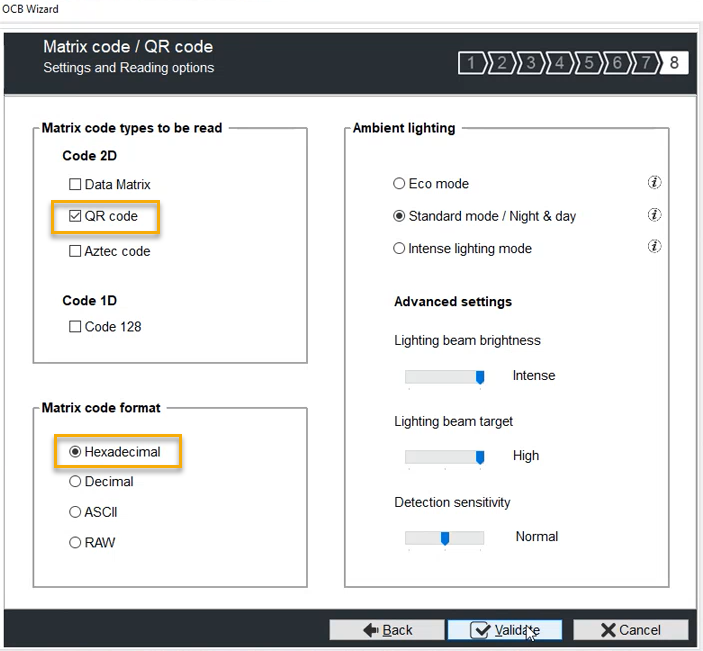This screenshot has width=703, height=651.
Task: Click the Detection sensitivity slider
Action: click(x=445, y=538)
